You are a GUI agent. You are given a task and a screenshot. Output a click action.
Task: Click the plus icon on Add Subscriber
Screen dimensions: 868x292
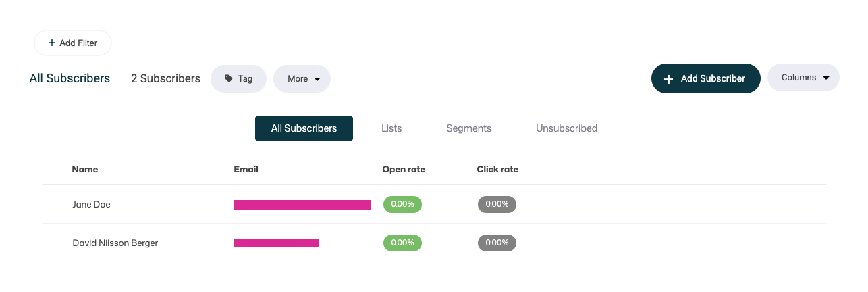668,79
